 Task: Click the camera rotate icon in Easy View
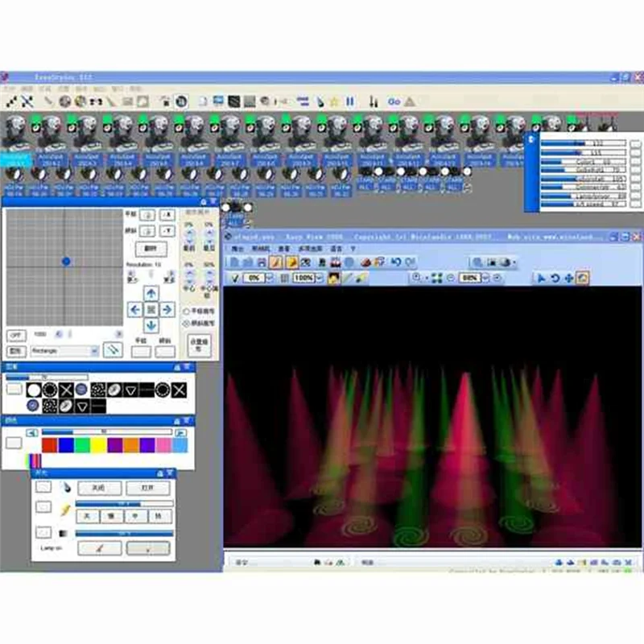click(x=555, y=278)
